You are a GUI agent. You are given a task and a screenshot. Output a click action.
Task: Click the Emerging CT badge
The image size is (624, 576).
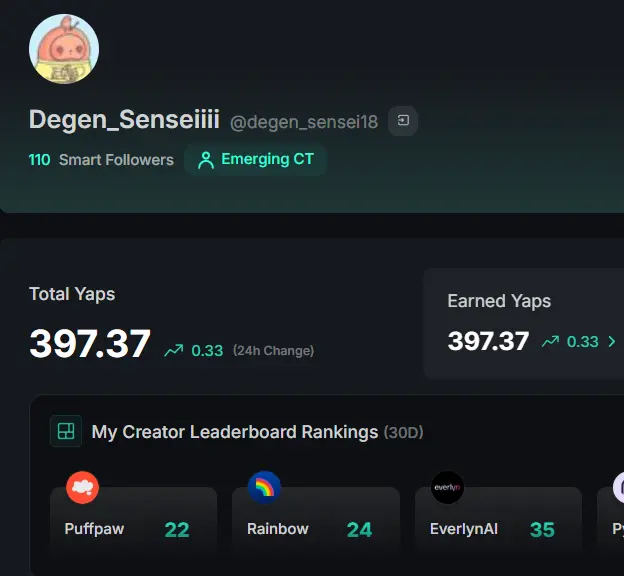[x=255, y=160]
